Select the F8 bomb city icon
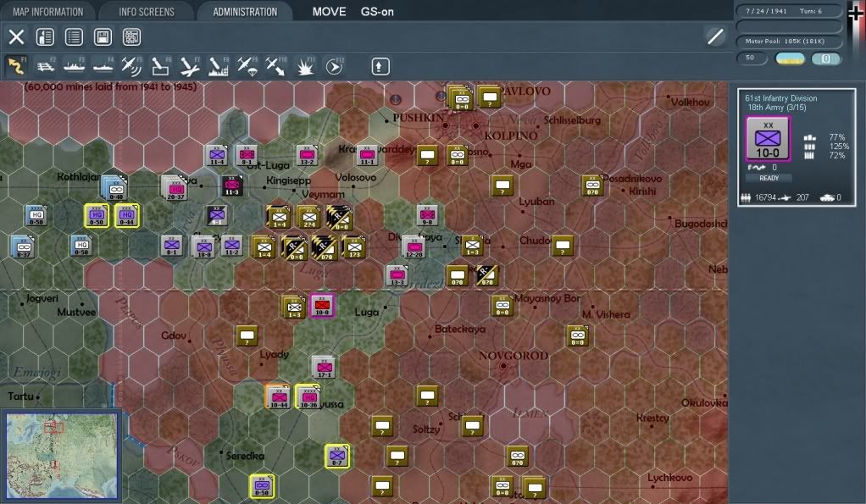 coord(218,66)
